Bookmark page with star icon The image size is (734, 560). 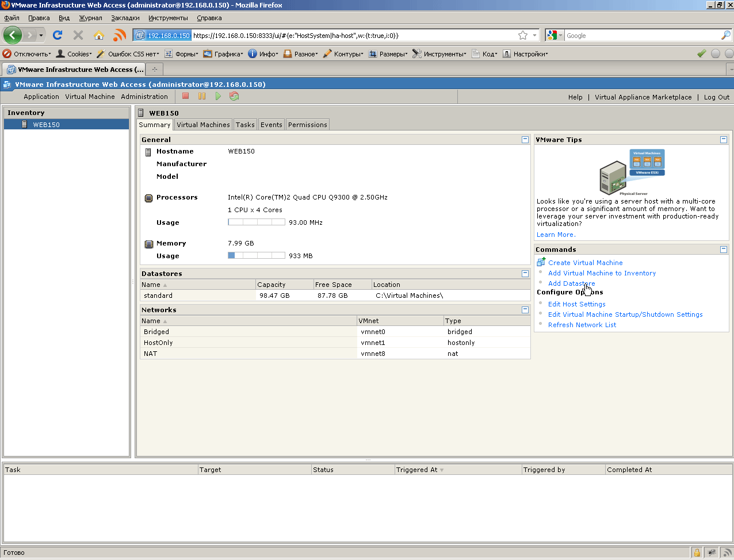click(523, 36)
